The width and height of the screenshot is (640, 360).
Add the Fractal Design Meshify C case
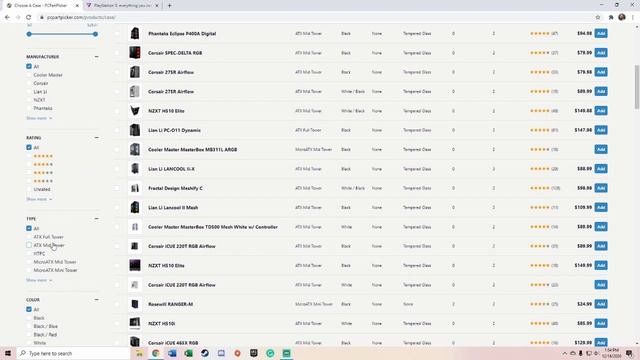(x=601, y=188)
